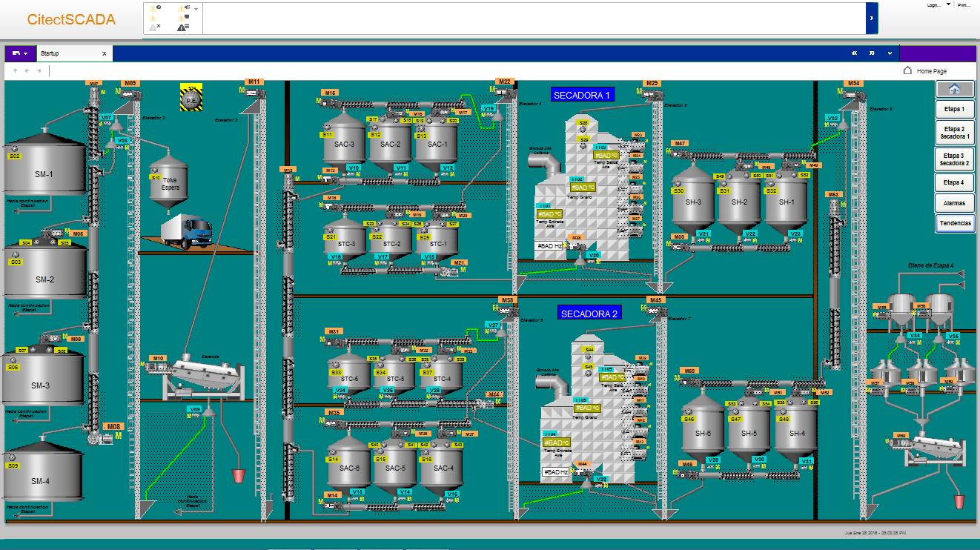Image resolution: width=980 pixels, height=550 pixels.
Task: Toggle motor M09 on Elevador 2
Action: coord(130,84)
